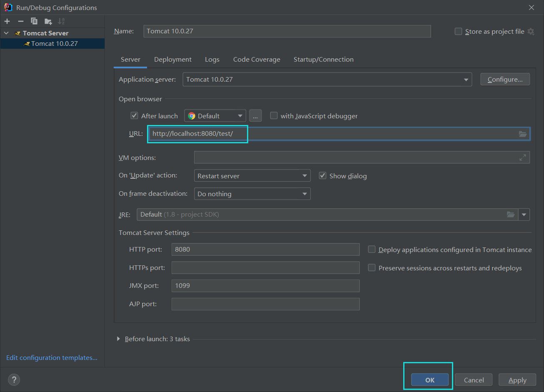544x392 pixels.
Task: Click the Chrome icon in browser selector
Action: point(192,116)
